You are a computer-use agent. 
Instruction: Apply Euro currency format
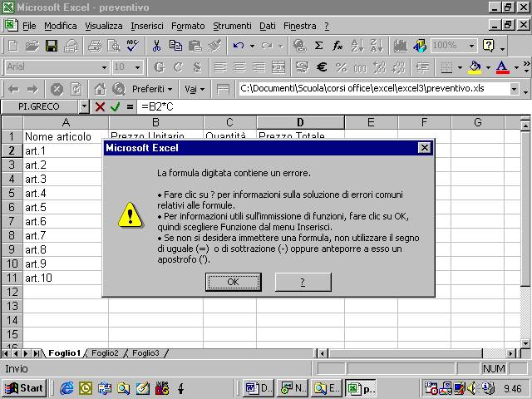322,67
